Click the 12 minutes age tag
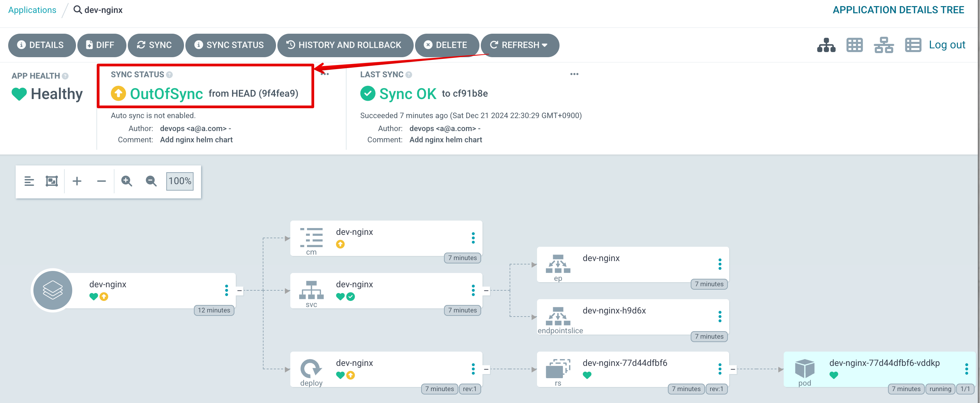The width and height of the screenshot is (980, 403). click(214, 310)
